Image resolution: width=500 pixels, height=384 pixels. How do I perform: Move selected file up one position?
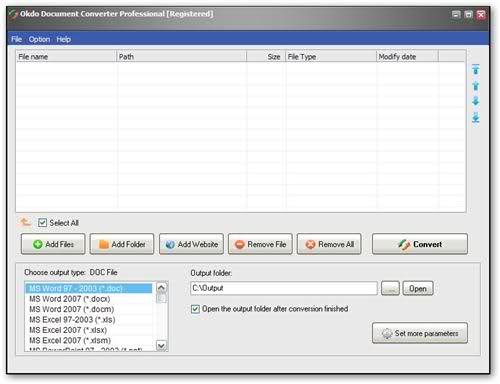click(476, 86)
